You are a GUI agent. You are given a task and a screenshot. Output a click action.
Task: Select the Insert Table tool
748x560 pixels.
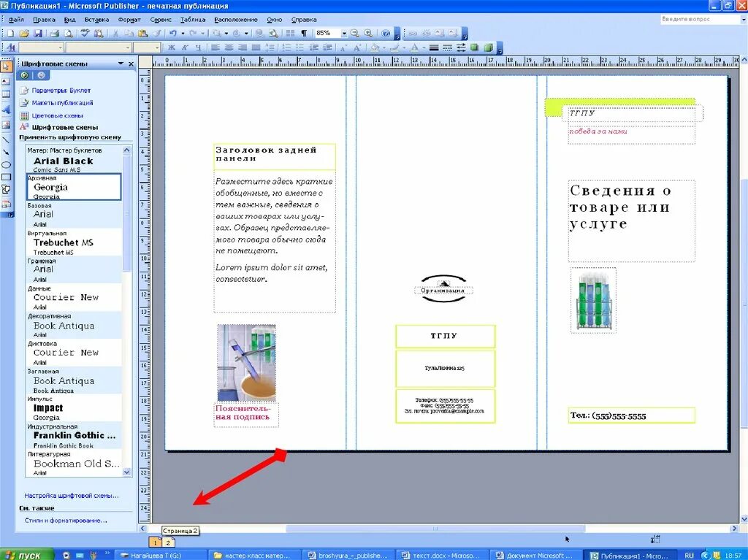[6, 94]
